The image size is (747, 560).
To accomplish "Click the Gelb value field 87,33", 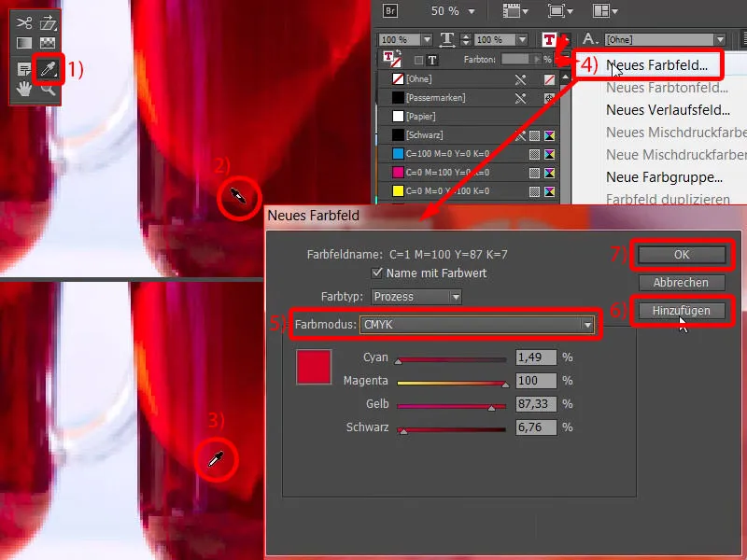I will (536, 404).
